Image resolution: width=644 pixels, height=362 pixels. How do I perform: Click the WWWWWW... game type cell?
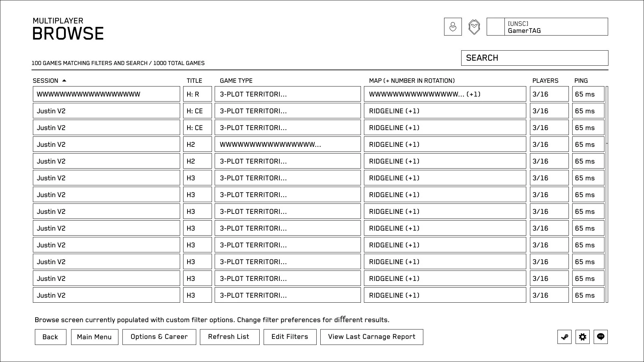[288, 144]
